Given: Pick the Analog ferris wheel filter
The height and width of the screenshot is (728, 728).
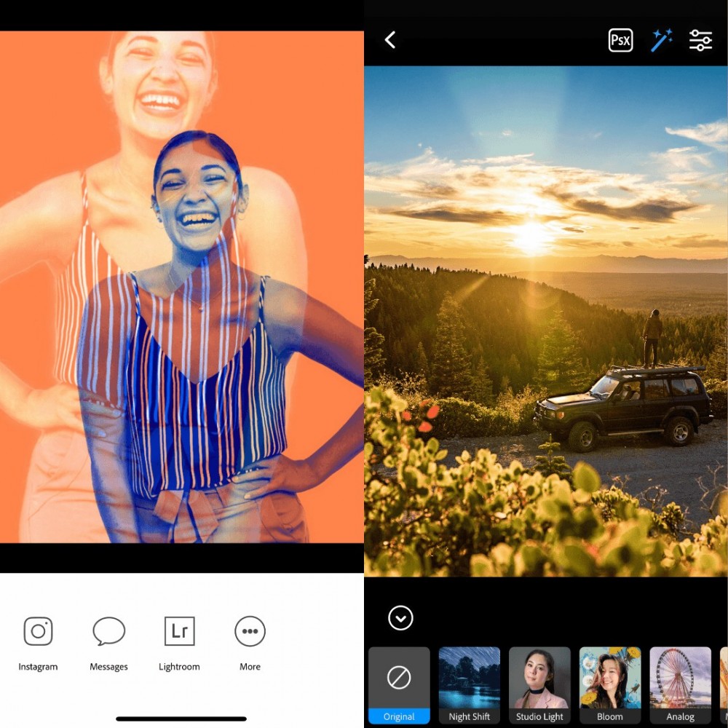Looking at the screenshot, I should coord(680,684).
